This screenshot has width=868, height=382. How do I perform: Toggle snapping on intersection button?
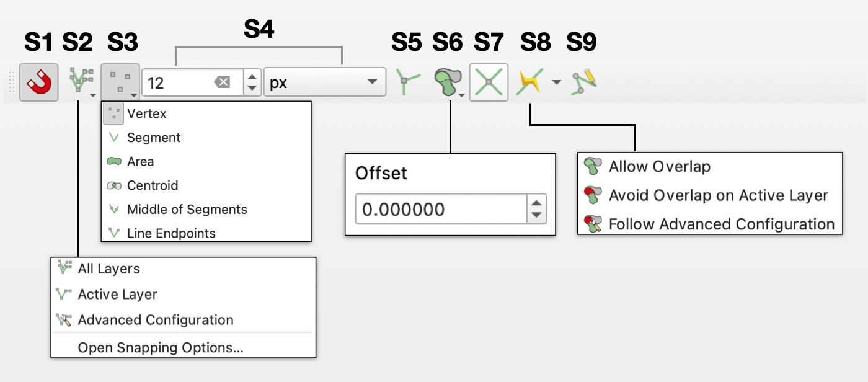point(489,82)
